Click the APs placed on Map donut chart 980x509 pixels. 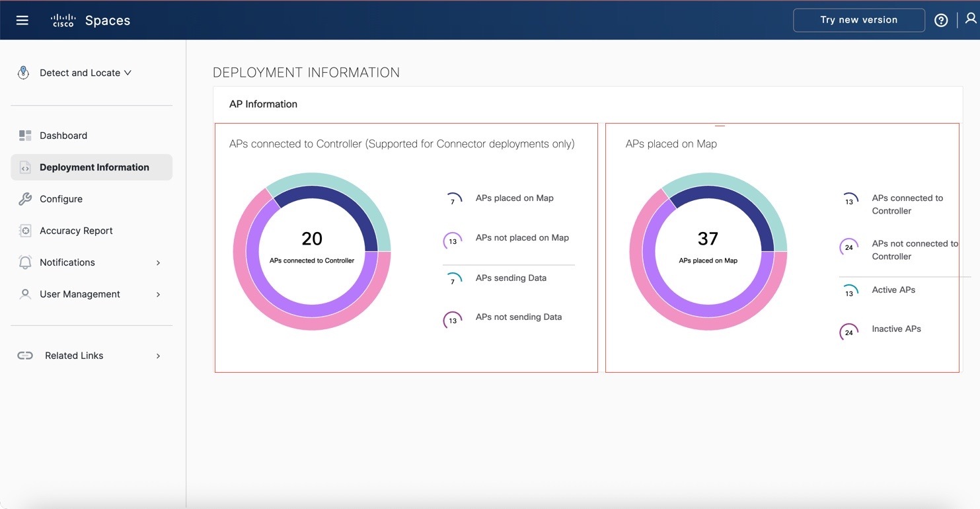click(708, 251)
